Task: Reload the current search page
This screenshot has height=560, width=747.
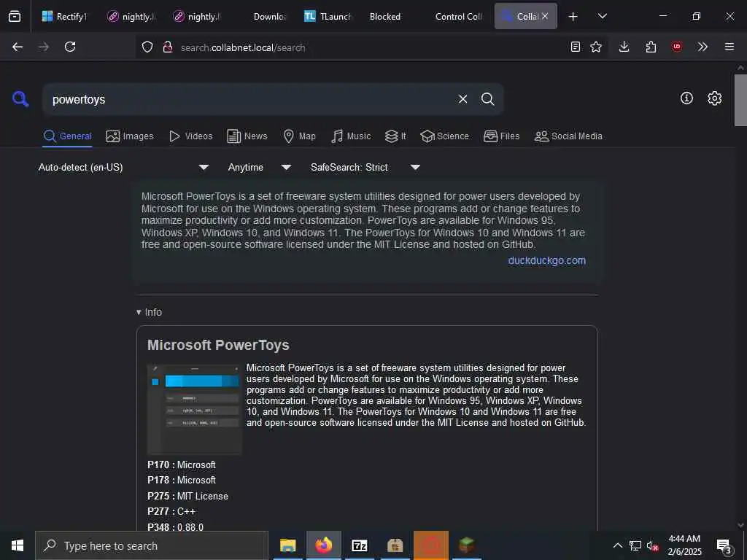Action: 70,47
